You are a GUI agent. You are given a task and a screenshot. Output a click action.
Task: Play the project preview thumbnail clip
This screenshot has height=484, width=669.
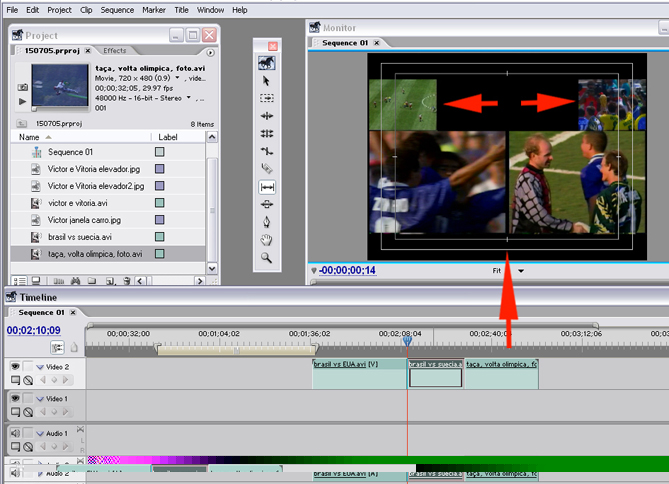(22, 101)
